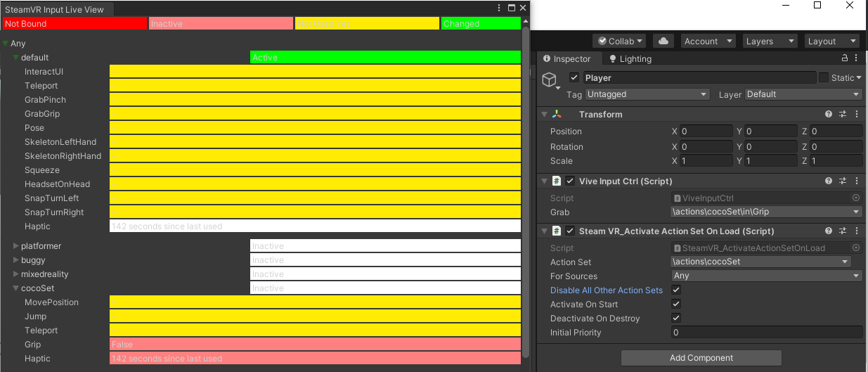Viewport: 868px width, 372px height.
Task: Open Transform component help icon
Action: pyautogui.click(x=829, y=114)
